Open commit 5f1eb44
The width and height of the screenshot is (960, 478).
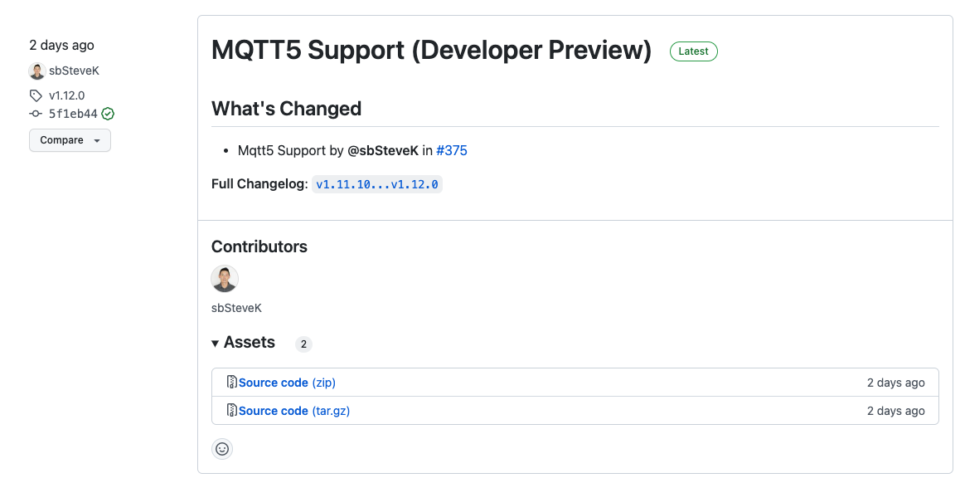tap(73, 114)
